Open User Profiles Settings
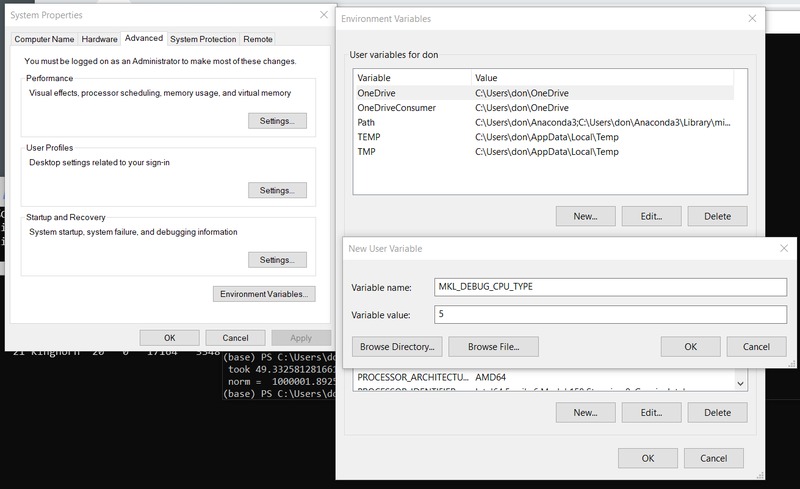 point(276,190)
